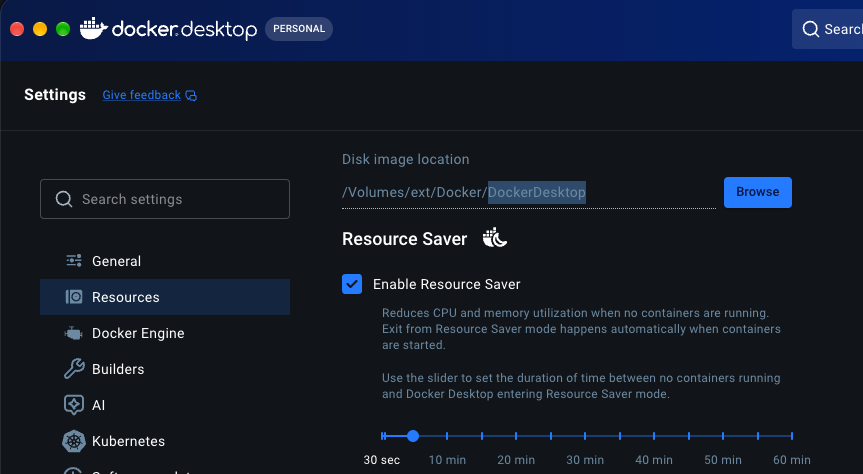Click the 40 min slider label
The image size is (863, 474).
coord(654,460)
